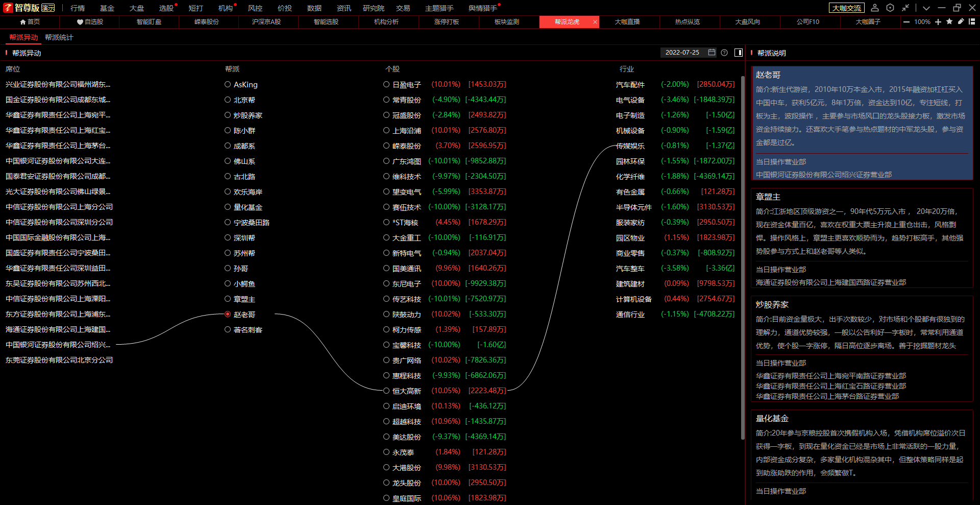
Task: Click the 席位 column header
Action: coord(13,69)
